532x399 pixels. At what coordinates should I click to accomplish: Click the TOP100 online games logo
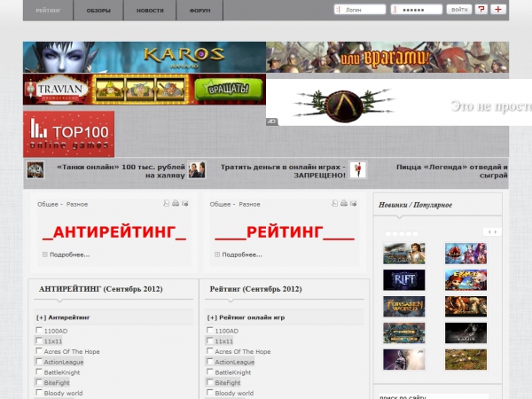[69, 134]
